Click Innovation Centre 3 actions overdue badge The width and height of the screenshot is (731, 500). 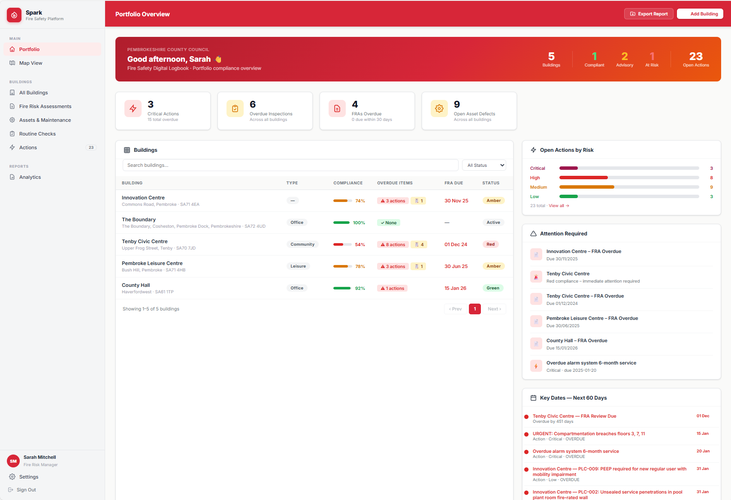pos(391,200)
